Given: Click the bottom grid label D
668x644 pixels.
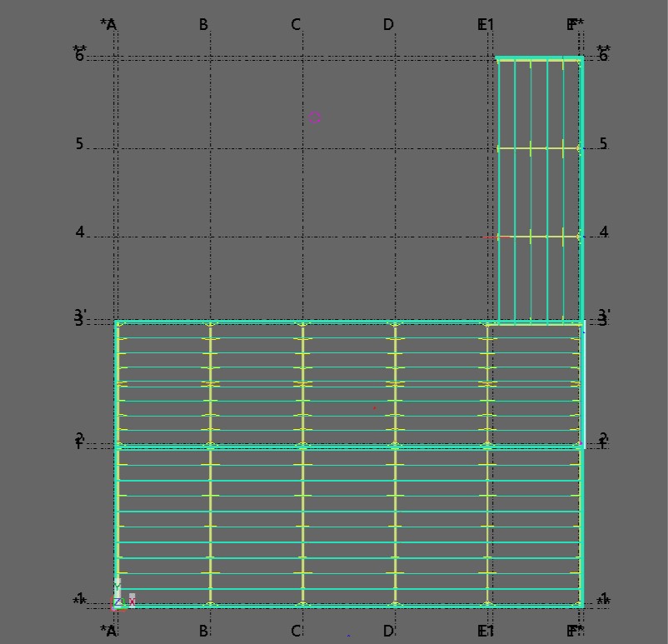Looking at the screenshot, I should 388,631.
